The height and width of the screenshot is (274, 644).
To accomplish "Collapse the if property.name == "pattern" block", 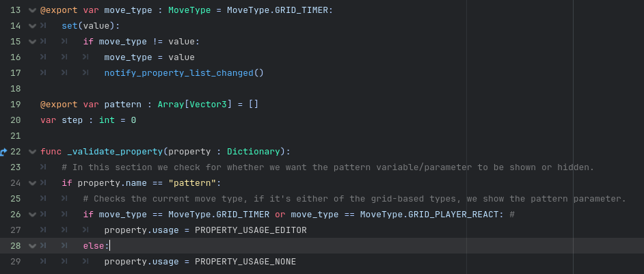I will pyautogui.click(x=32, y=183).
